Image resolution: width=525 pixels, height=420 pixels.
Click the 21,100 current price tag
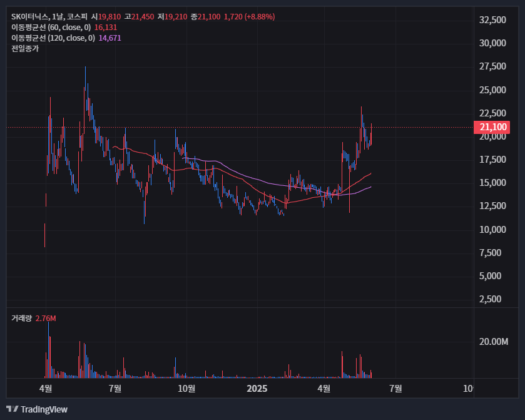pyautogui.click(x=492, y=127)
